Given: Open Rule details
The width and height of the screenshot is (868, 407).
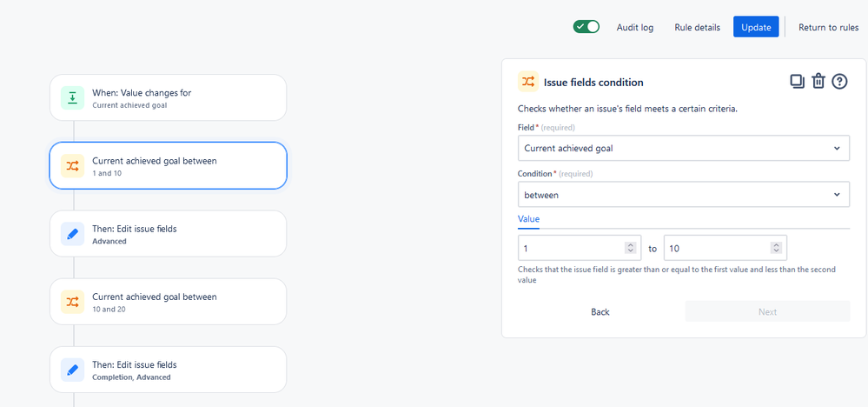Looking at the screenshot, I should tap(697, 27).
